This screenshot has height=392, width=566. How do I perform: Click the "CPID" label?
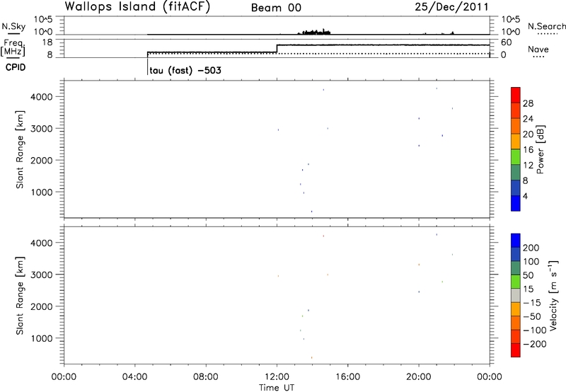tap(16, 67)
